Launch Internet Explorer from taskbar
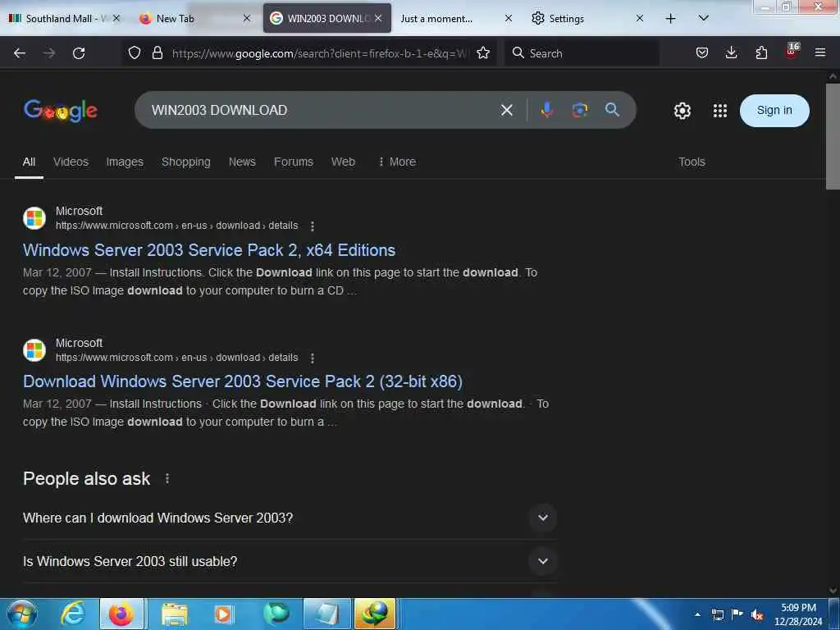Screen dimensions: 840x630 pos(73,614)
